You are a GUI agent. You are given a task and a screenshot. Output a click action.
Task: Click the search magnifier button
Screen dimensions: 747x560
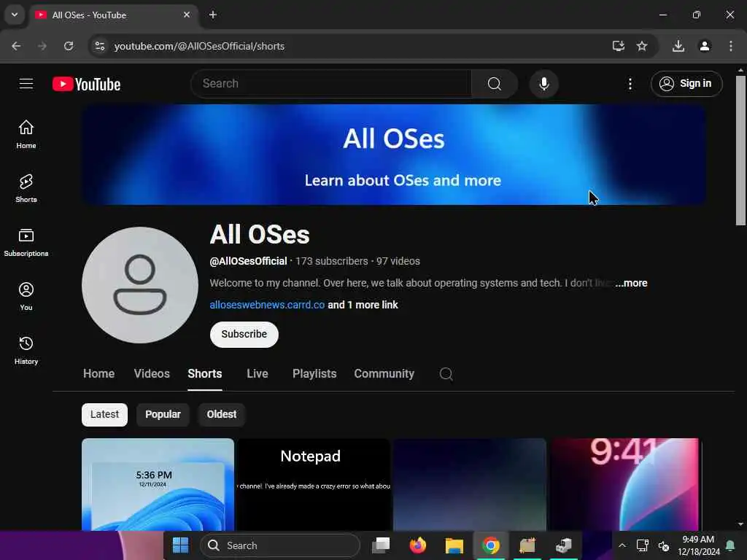click(495, 84)
